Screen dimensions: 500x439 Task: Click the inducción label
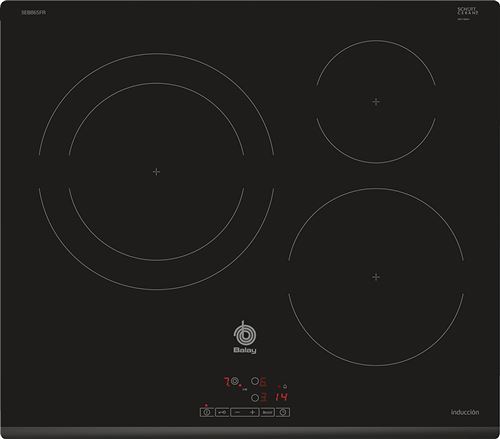465,412
